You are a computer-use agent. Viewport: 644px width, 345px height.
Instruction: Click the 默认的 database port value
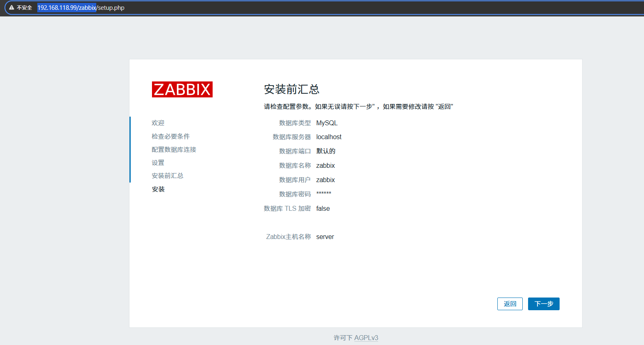(x=326, y=151)
